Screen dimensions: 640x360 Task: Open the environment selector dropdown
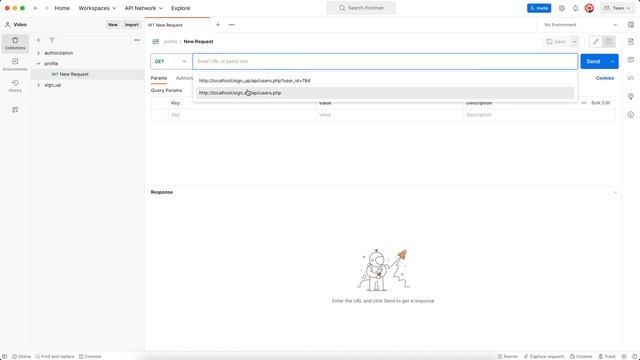pos(580,25)
